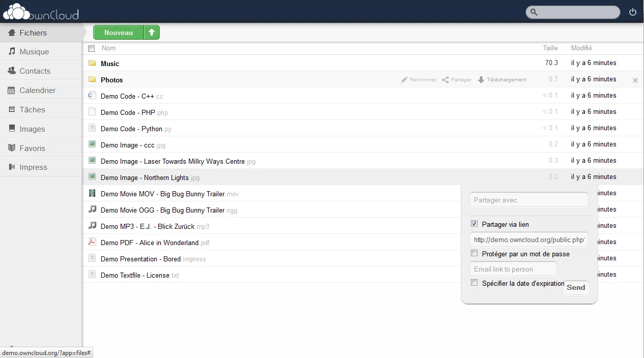
Task: Open Demo Movie MOV - Big Bug Bunny Trailer
Action: point(170,194)
